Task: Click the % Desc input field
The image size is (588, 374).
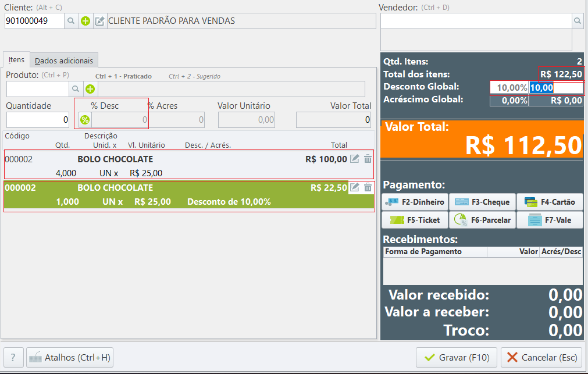Action: click(120, 120)
